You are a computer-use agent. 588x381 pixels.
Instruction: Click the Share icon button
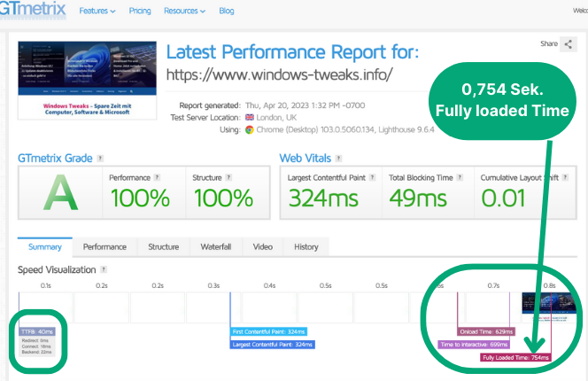pos(568,44)
